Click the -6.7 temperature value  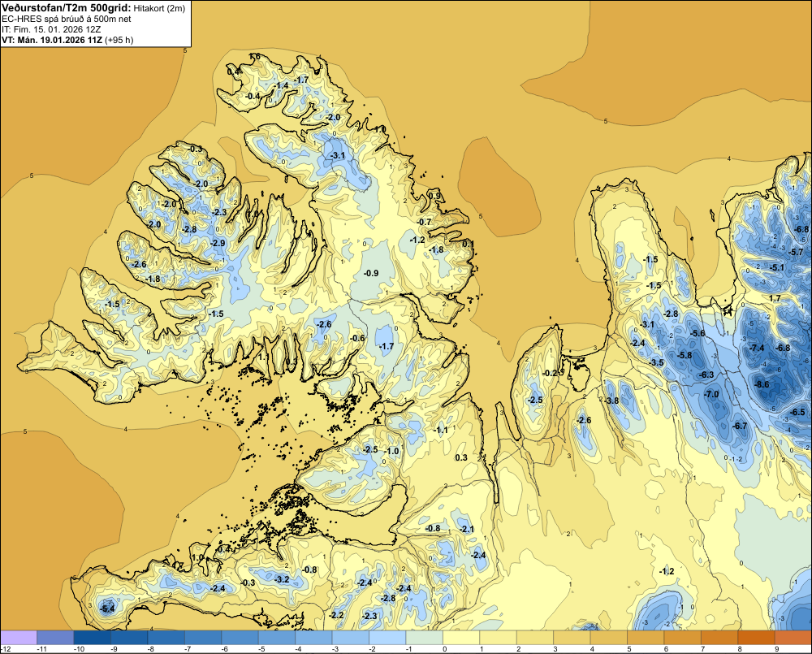(740, 426)
